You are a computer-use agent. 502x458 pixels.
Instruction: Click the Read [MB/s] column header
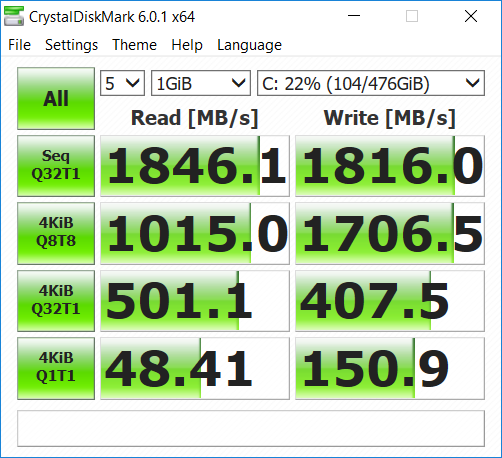pyautogui.click(x=195, y=118)
